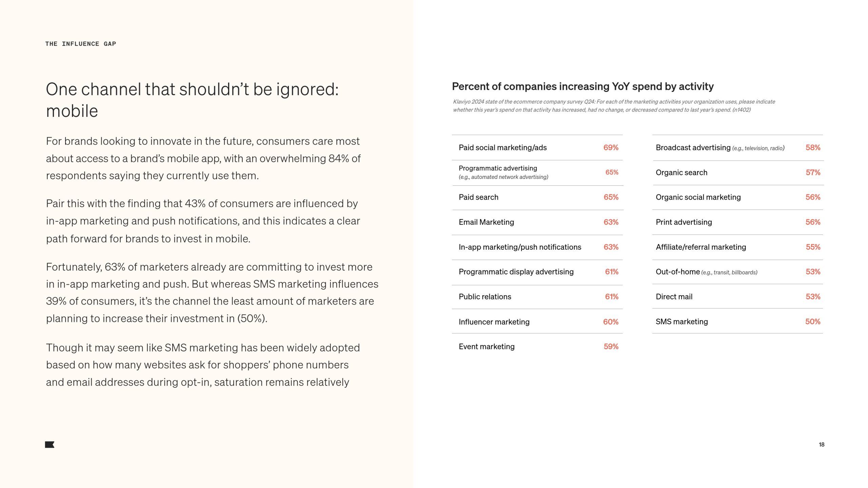This screenshot has width=868, height=488.
Task: Click the chart title about YoY spend
Action: [583, 86]
